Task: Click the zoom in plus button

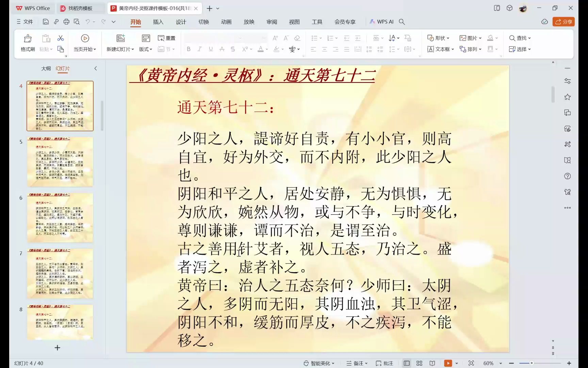Action: (x=569, y=363)
